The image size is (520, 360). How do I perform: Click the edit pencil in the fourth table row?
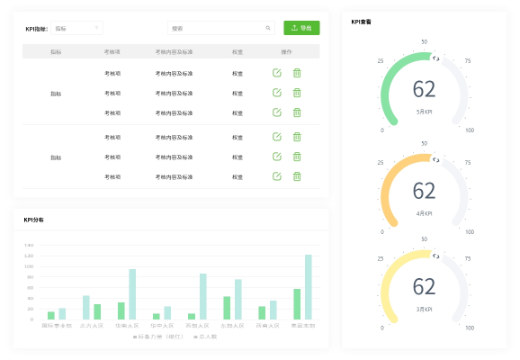(277, 136)
